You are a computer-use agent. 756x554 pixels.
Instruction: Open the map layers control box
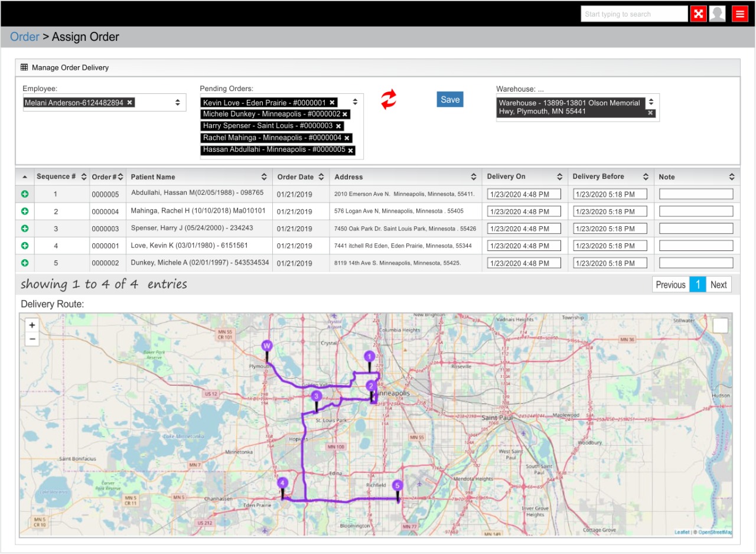tap(720, 326)
